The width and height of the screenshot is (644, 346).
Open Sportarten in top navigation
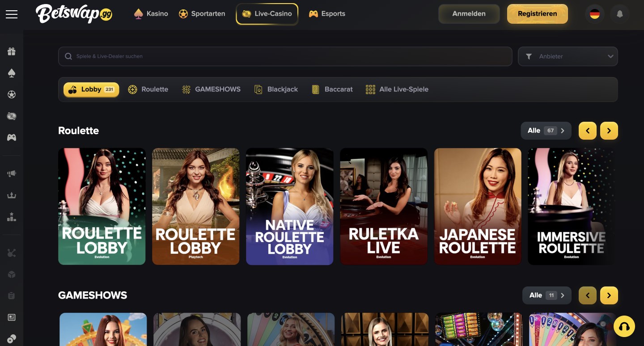coord(202,14)
